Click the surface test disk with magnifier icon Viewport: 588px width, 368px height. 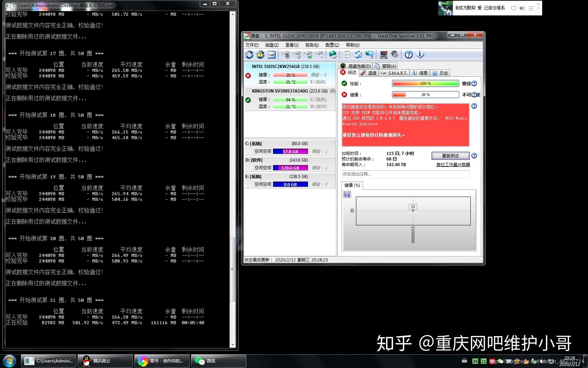tap(319, 55)
